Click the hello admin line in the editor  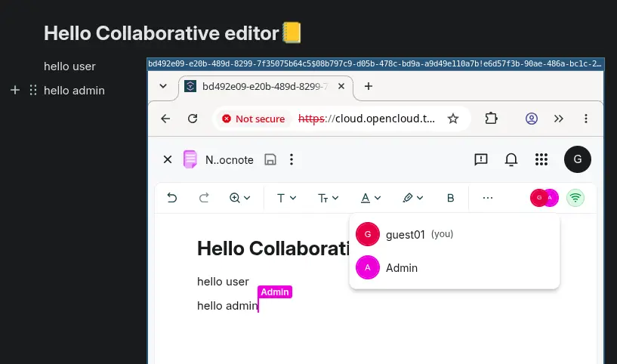(x=227, y=306)
